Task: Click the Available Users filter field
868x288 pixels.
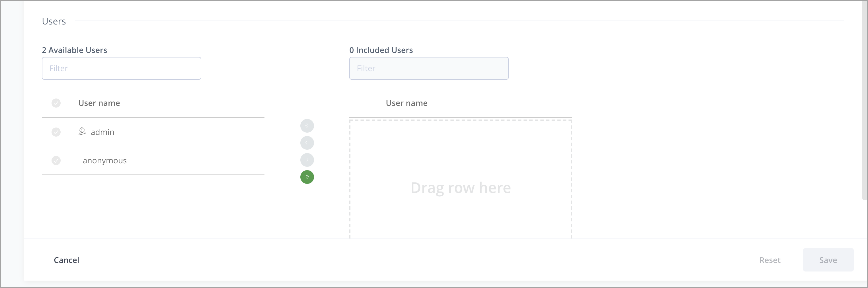Action: click(121, 68)
